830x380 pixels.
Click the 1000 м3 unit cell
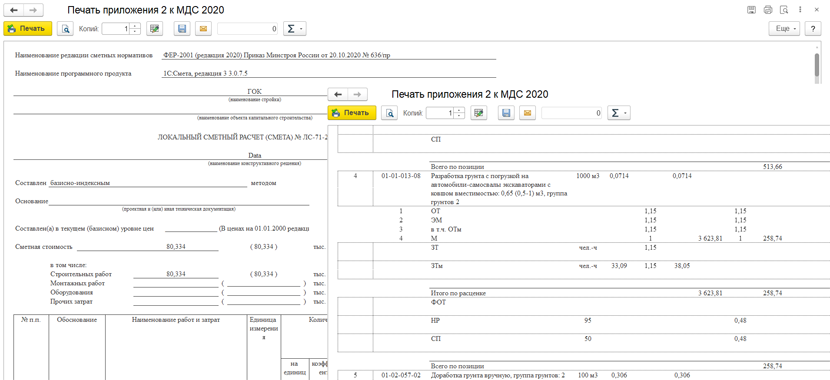(x=588, y=175)
